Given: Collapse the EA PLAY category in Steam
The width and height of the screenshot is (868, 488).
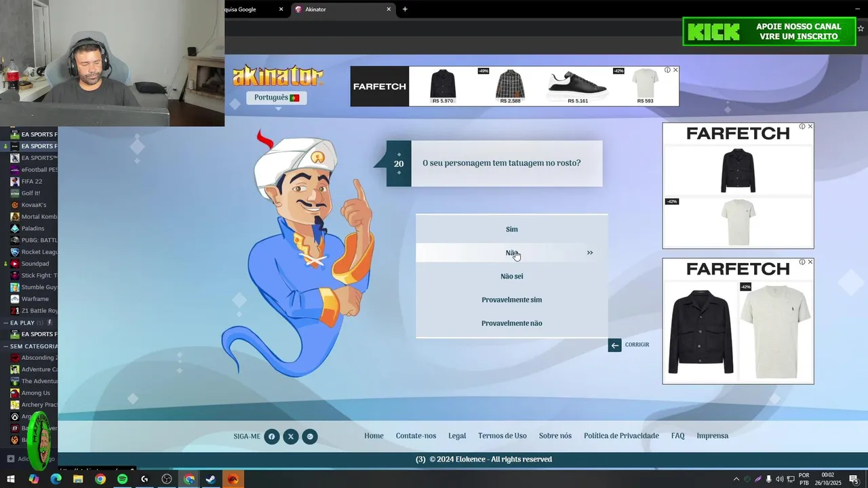Looking at the screenshot, I should click(x=5, y=323).
